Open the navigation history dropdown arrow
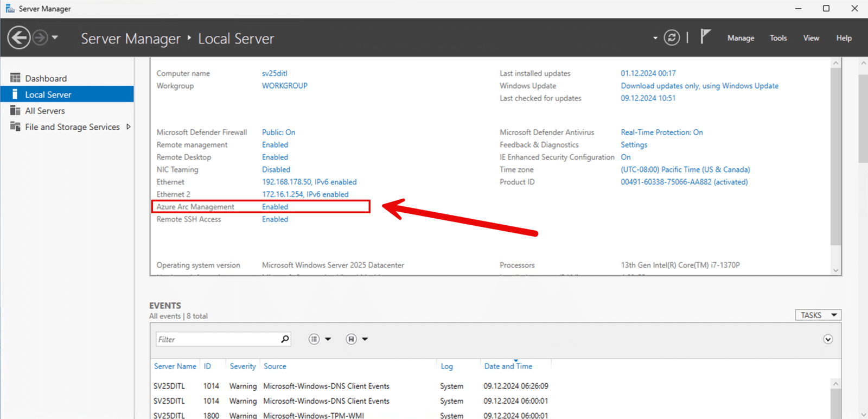The height and width of the screenshot is (419, 868). [x=55, y=38]
